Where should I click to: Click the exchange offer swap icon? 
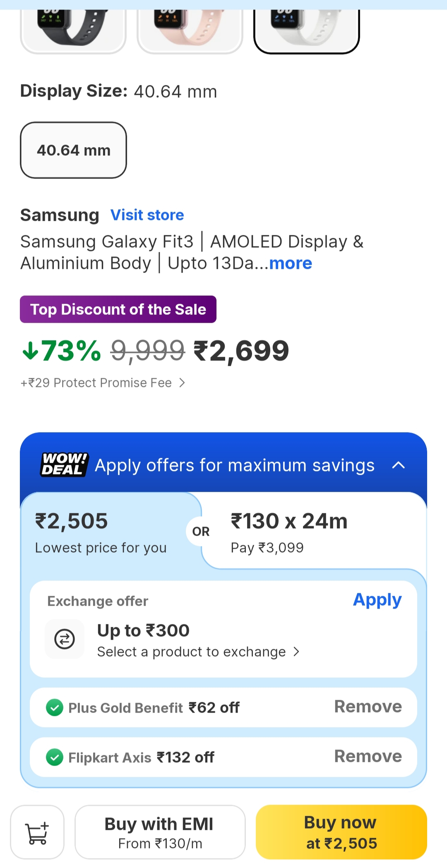click(65, 639)
